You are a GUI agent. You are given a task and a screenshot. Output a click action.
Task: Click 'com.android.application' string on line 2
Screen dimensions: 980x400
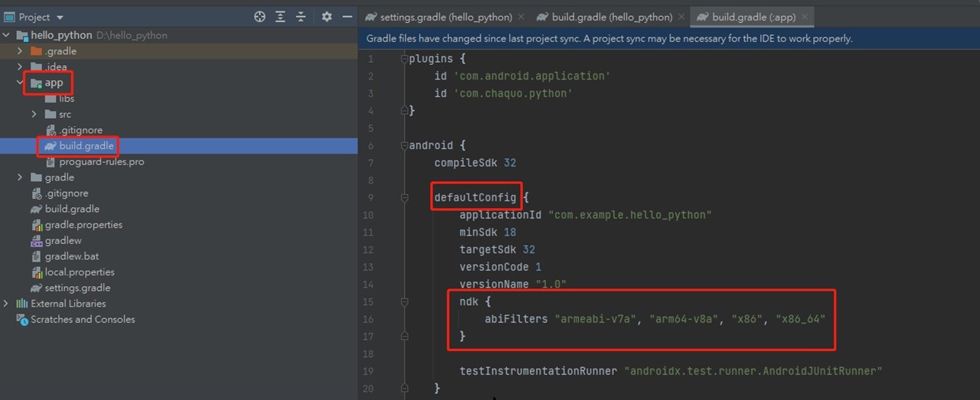coord(531,76)
